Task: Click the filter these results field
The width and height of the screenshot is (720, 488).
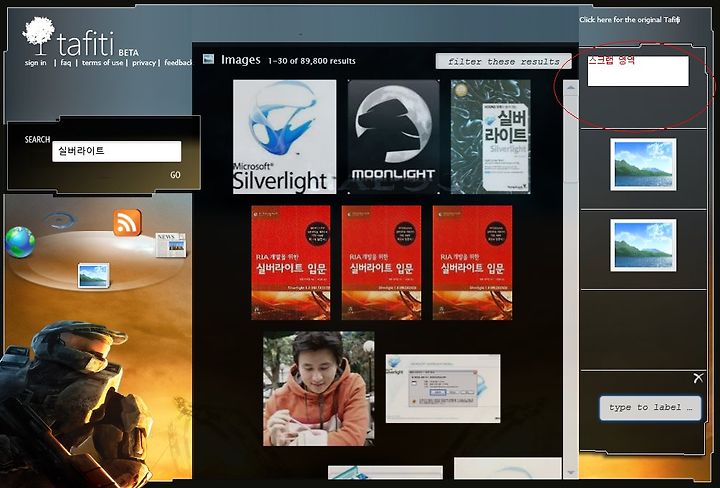Action: (504, 61)
